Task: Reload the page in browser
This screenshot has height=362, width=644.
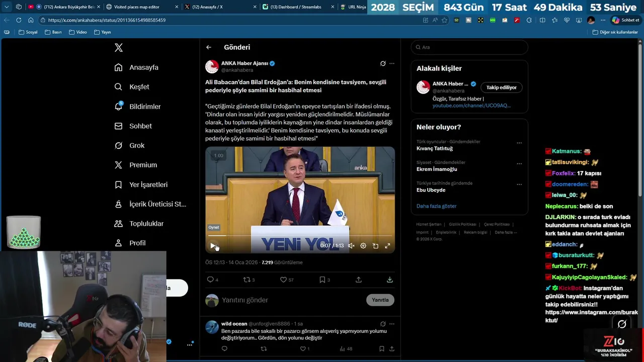Action: click(x=19, y=20)
